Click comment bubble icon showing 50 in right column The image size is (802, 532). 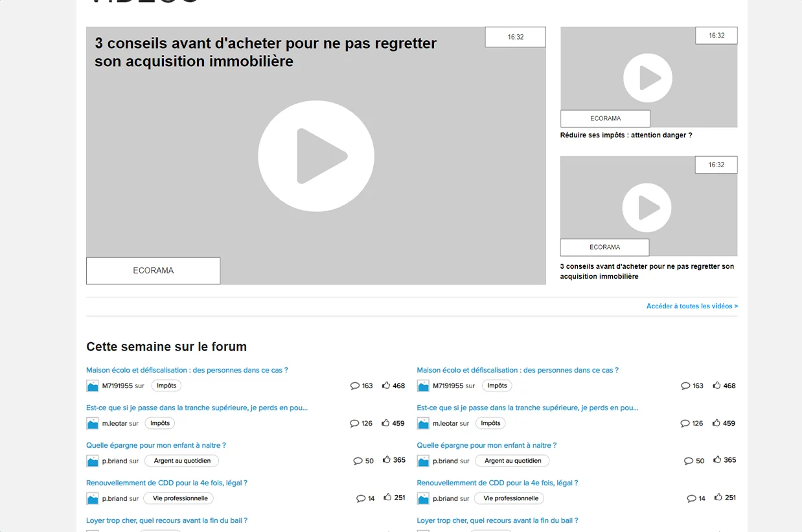(x=688, y=461)
